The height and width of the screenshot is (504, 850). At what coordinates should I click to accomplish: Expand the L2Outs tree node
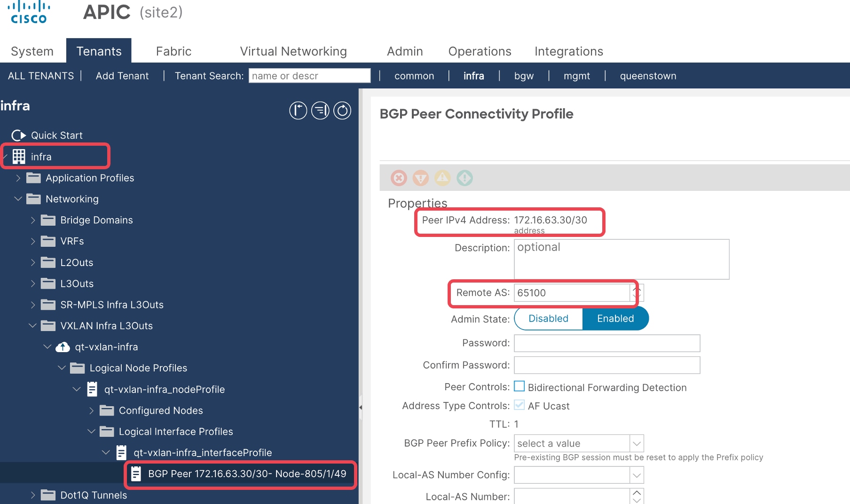point(32,262)
